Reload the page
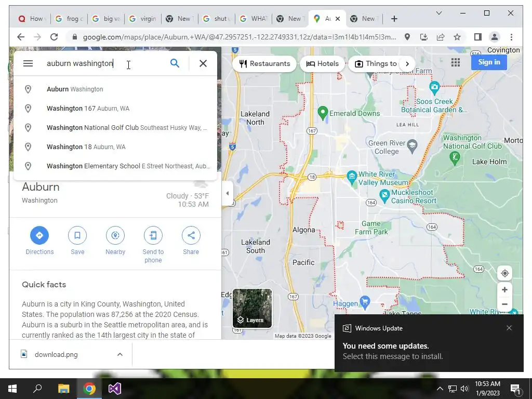The image size is (532, 399). [x=54, y=37]
